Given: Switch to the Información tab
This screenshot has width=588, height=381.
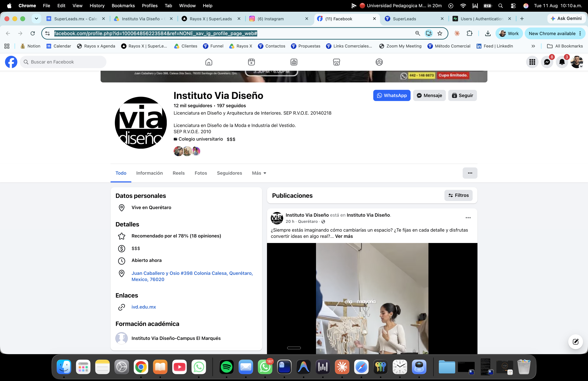Looking at the screenshot, I should [x=149, y=173].
